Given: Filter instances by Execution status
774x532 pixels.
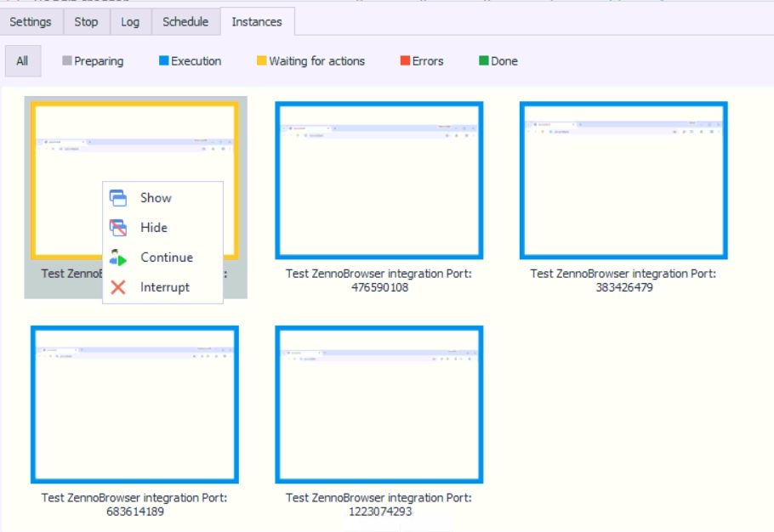Looking at the screenshot, I should click(190, 61).
